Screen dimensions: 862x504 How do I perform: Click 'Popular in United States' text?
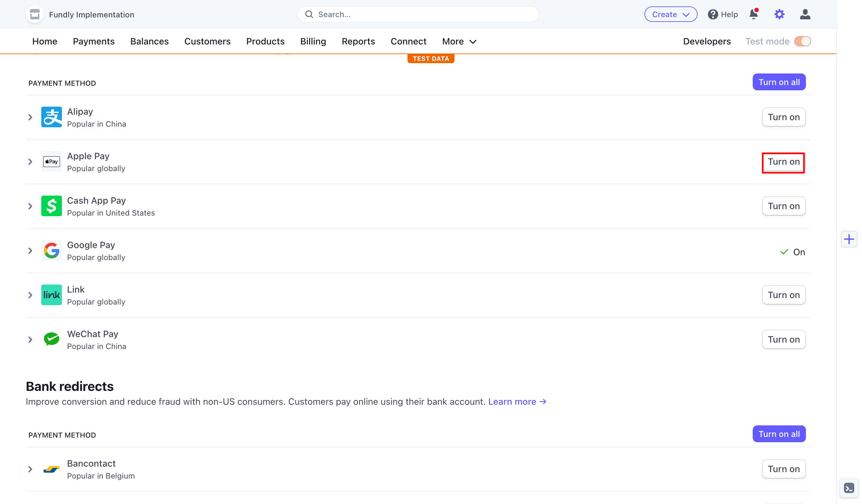[111, 213]
